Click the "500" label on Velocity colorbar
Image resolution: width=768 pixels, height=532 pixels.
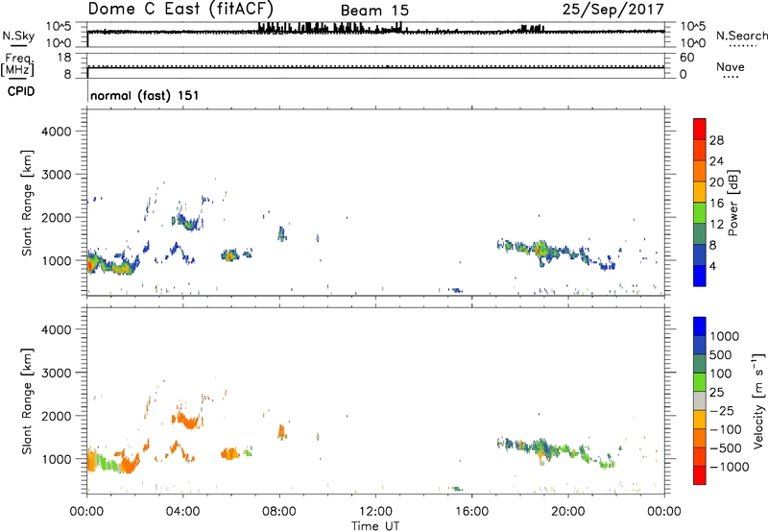click(x=721, y=355)
